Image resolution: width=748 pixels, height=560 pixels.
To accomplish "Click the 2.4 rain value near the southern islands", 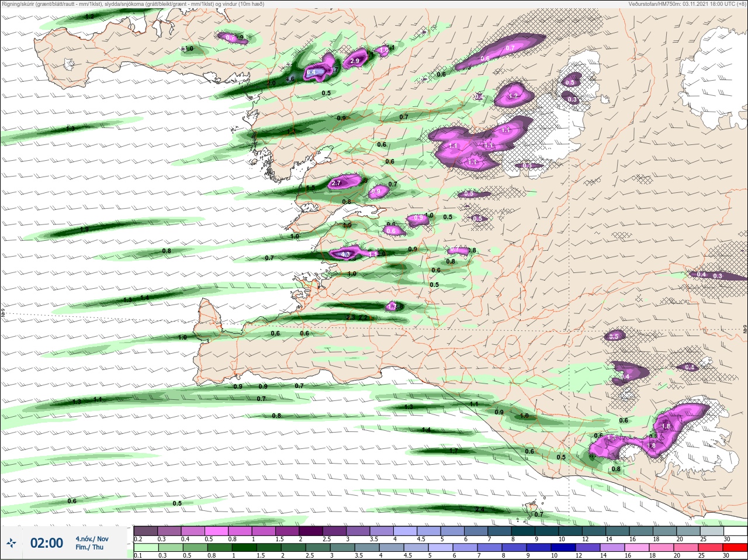I will [480, 510].
